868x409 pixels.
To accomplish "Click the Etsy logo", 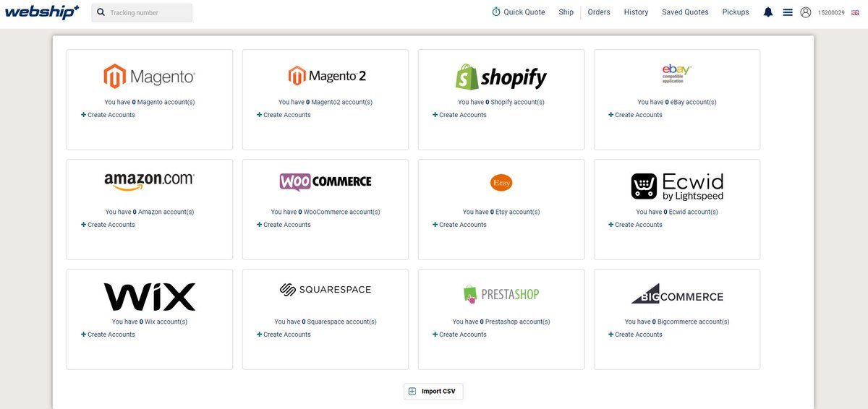I will tap(501, 183).
